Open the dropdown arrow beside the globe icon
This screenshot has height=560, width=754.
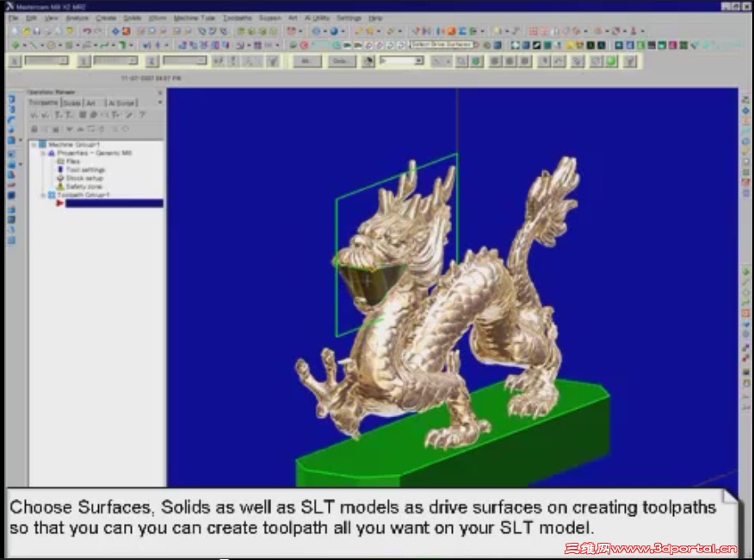(x=343, y=32)
